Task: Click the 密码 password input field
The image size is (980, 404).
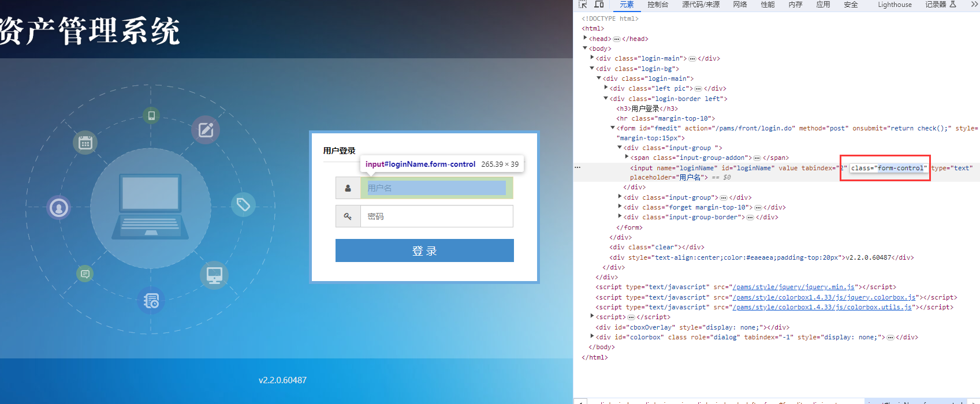Action: 437,216
